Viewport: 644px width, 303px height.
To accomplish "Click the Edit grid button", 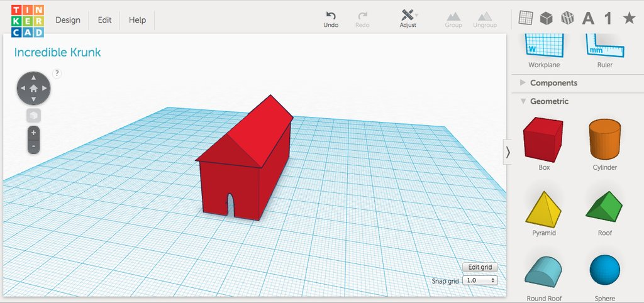I will coord(479,267).
